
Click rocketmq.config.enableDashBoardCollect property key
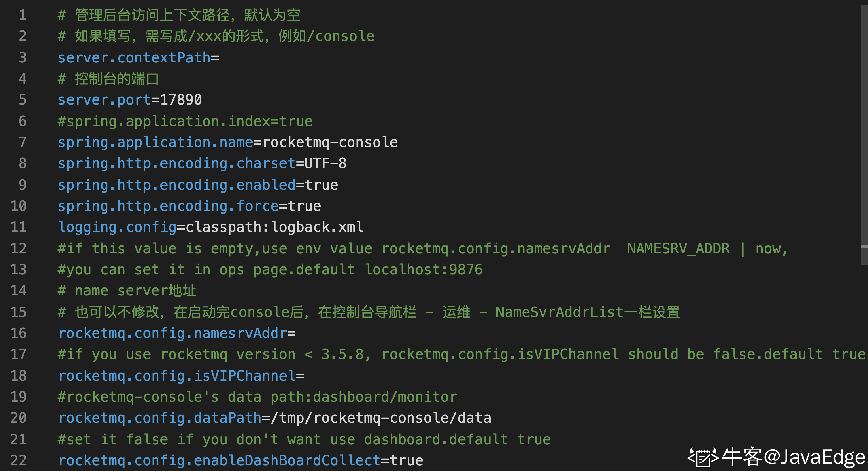(219, 460)
